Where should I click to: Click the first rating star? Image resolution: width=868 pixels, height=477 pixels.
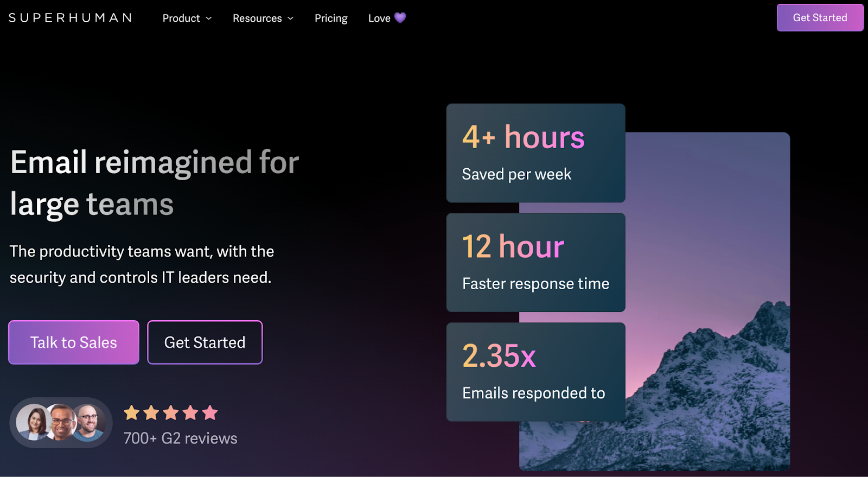[x=132, y=413]
